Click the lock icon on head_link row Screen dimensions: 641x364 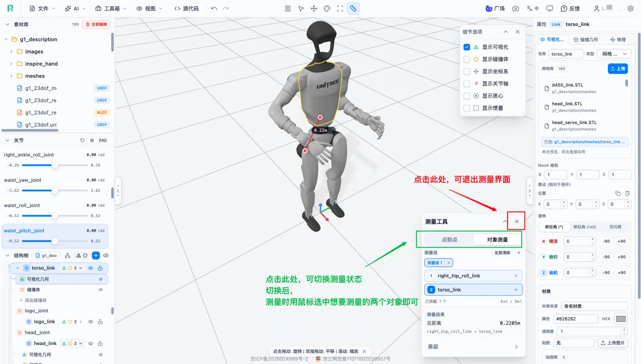coord(100,344)
